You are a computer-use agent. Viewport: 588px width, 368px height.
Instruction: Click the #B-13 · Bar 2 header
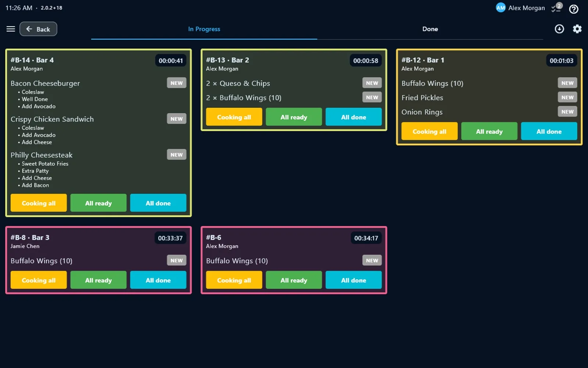pyautogui.click(x=227, y=60)
